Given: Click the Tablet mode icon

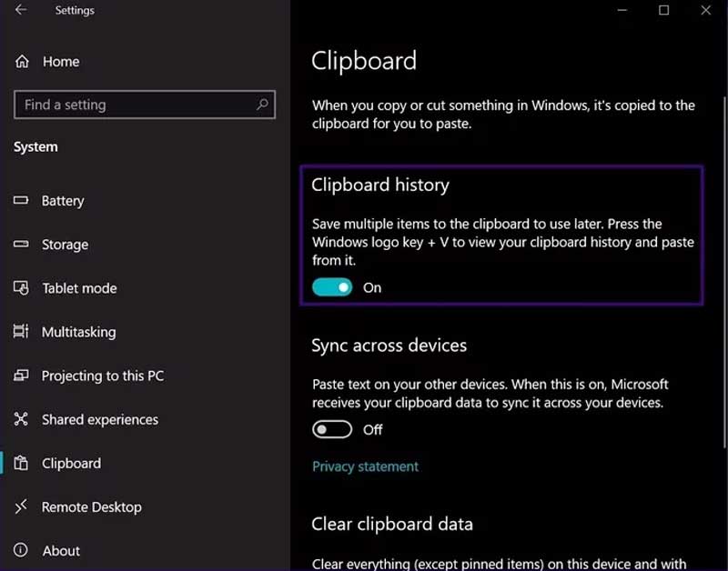Looking at the screenshot, I should [x=21, y=287].
